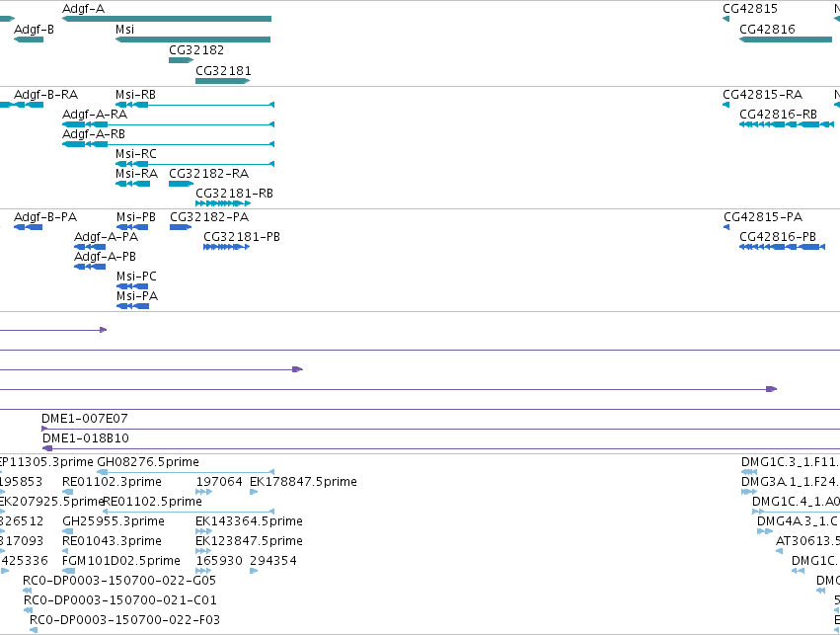
Task: Select RC0-DP0003-150700-021-C01 entry
Action: [120, 600]
